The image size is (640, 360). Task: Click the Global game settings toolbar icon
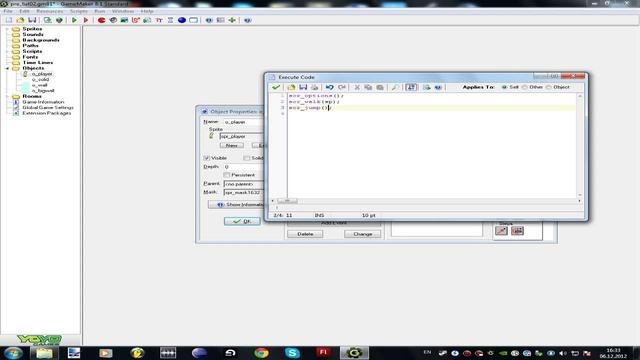[220, 20]
